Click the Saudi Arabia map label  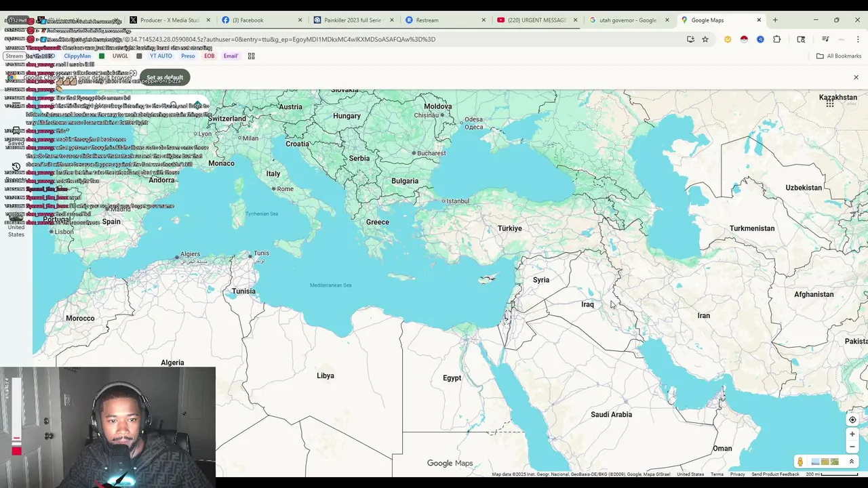[x=611, y=415]
